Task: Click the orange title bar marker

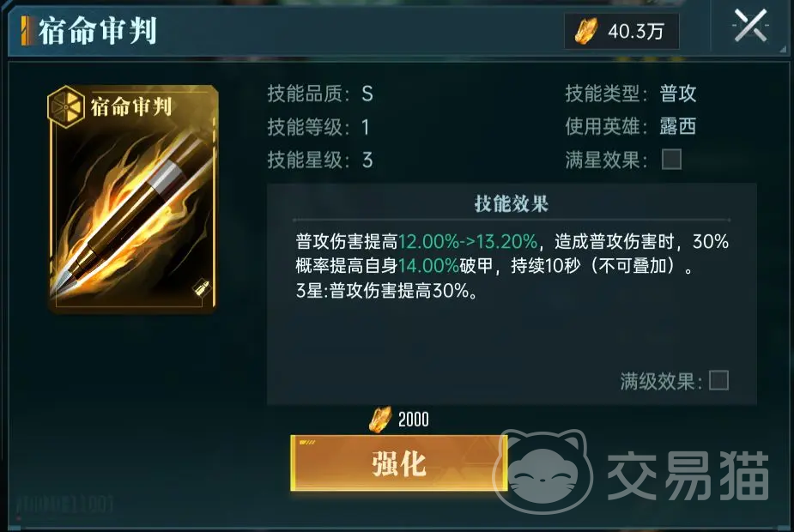Action: click(x=26, y=30)
